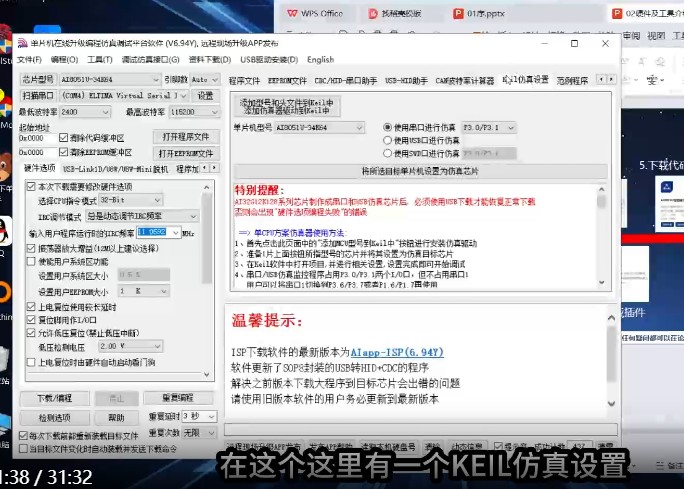Open the 编程(O) menu

click(x=64, y=59)
